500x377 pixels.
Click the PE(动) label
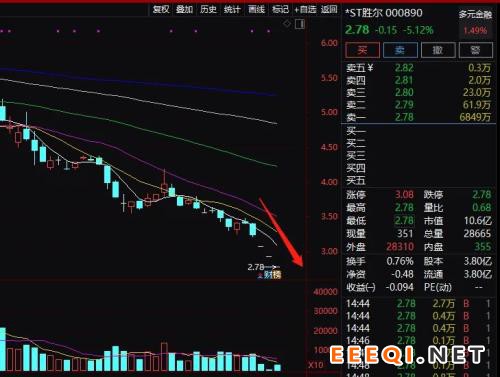pos(438,287)
